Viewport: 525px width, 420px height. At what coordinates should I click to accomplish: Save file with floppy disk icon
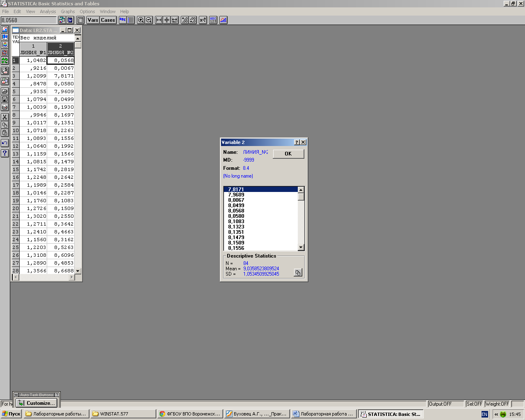pos(5,99)
